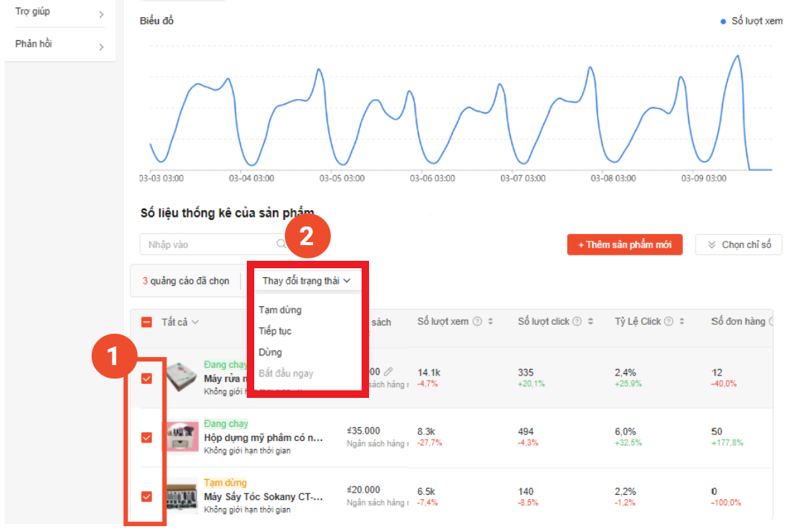800x532 pixels.
Task: Expand the Chọn chỉ số selector
Action: point(738,244)
